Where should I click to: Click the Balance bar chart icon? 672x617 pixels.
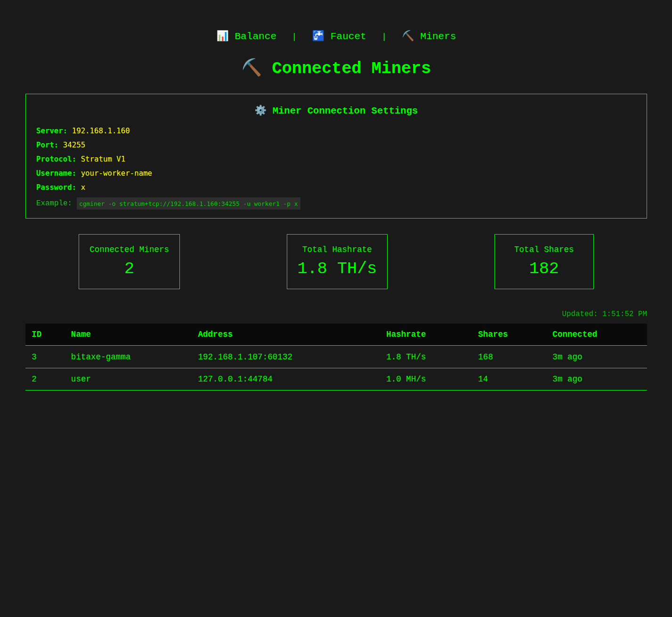[x=222, y=36]
